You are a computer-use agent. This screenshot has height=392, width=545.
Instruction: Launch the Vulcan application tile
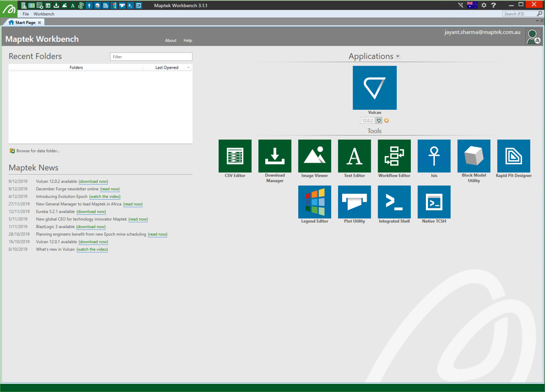374,88
